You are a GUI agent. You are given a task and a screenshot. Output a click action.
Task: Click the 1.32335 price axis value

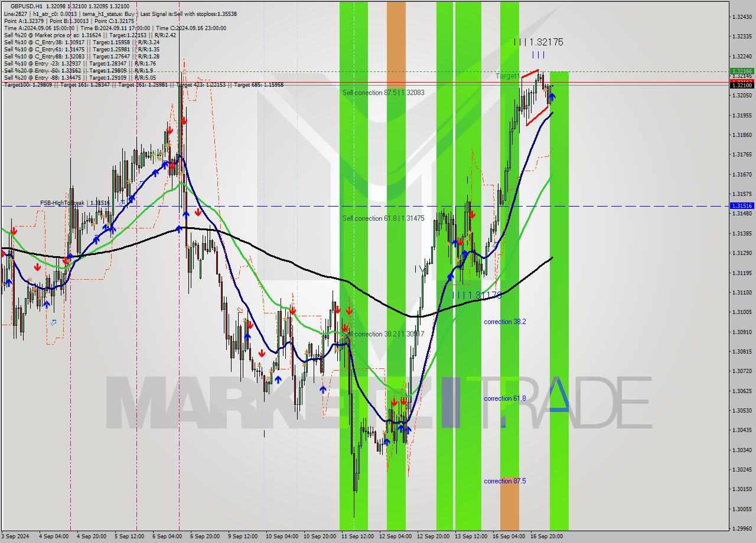pyautogui.click(x=742, y=36)
